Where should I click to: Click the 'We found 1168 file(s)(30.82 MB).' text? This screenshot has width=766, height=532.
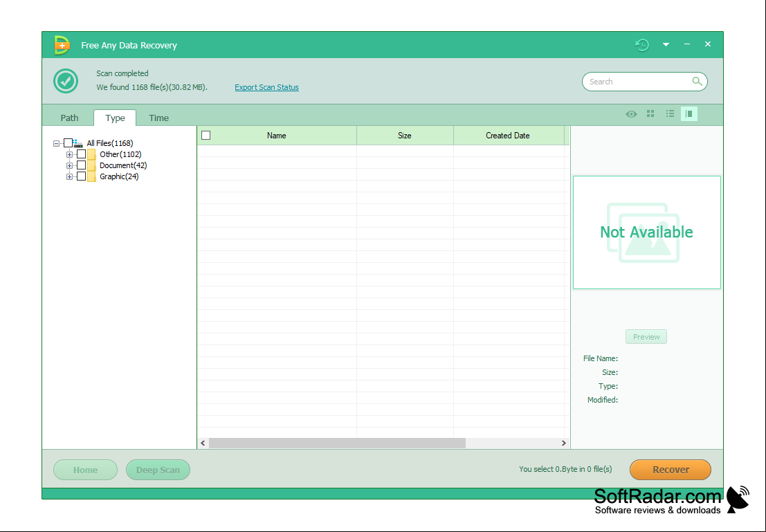point(152,87)
